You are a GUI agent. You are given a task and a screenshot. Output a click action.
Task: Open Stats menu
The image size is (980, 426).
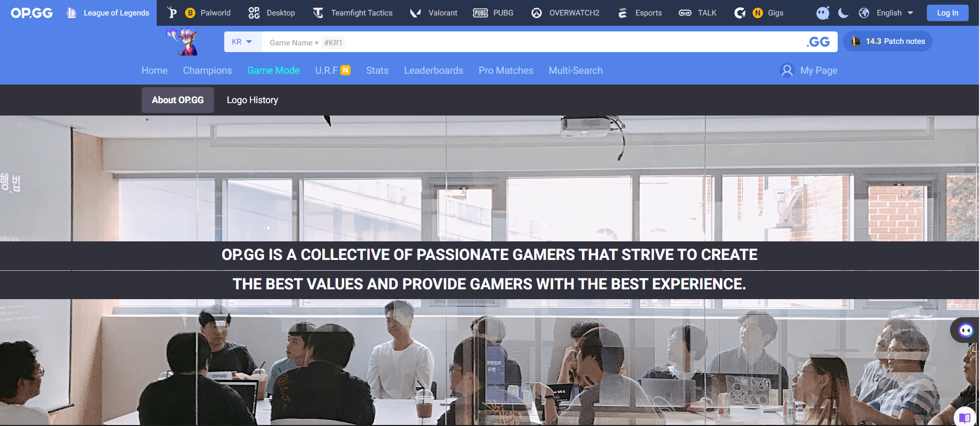(377, 71)
